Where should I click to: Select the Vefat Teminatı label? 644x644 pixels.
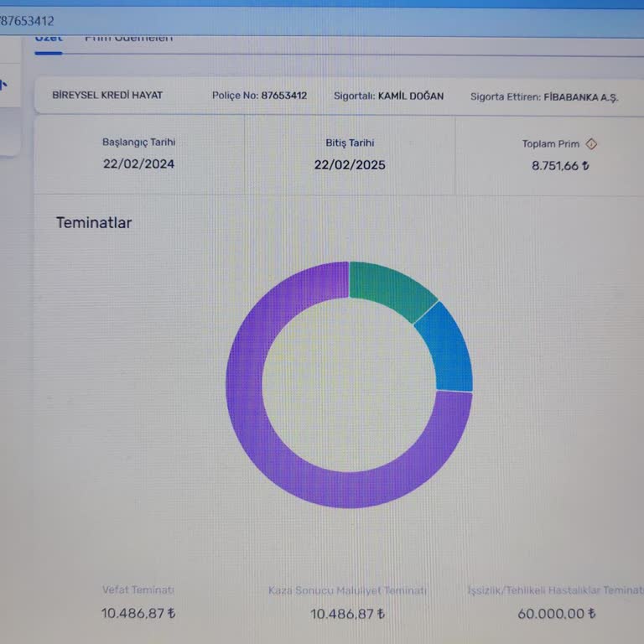coord(138,590)
